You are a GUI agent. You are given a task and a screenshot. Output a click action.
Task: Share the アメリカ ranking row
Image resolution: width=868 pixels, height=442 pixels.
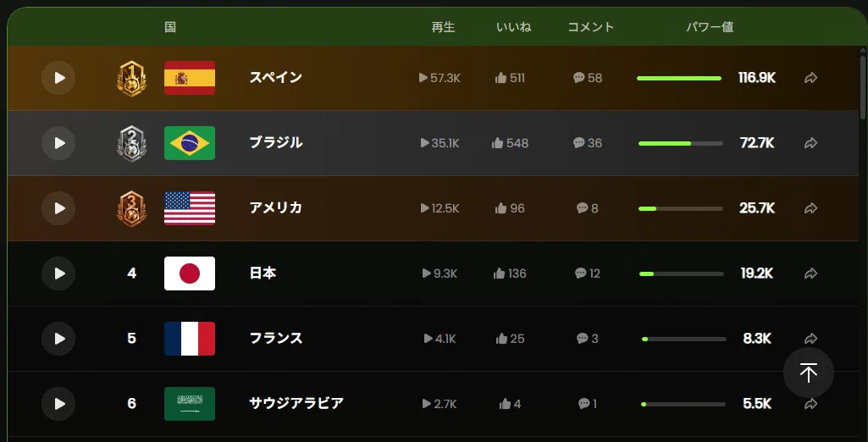tap(810, 208)
